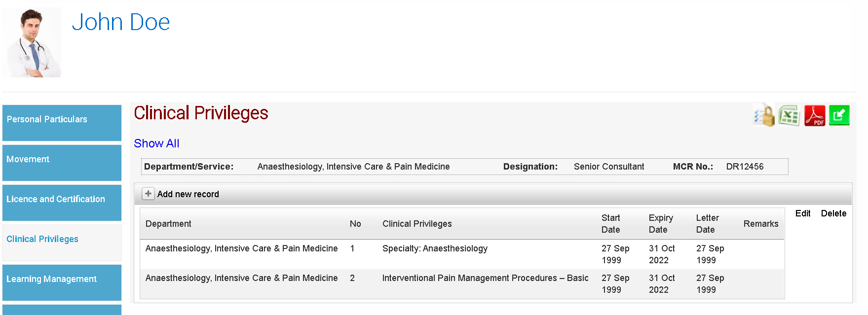Open the Licence and Certification tab
Viewport: 868px width, 315px height.
62,203
